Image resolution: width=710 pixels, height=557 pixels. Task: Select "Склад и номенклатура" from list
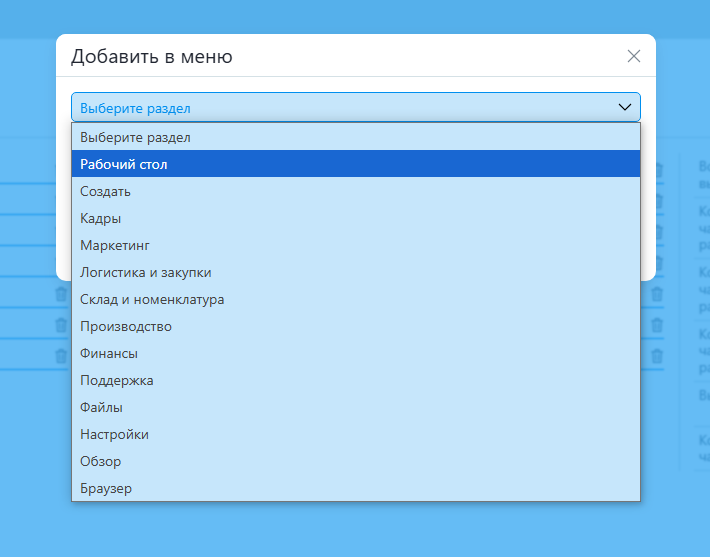(152, 299)
